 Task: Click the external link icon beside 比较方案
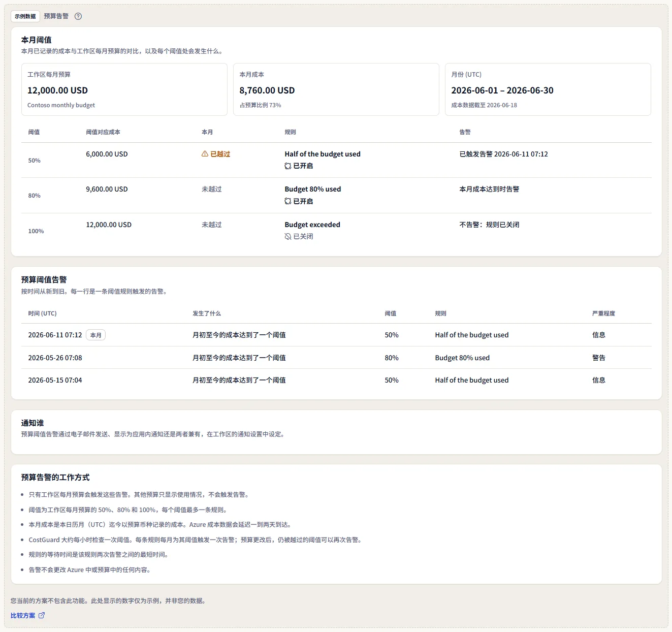pyautogui.click(x=42, y=615)
